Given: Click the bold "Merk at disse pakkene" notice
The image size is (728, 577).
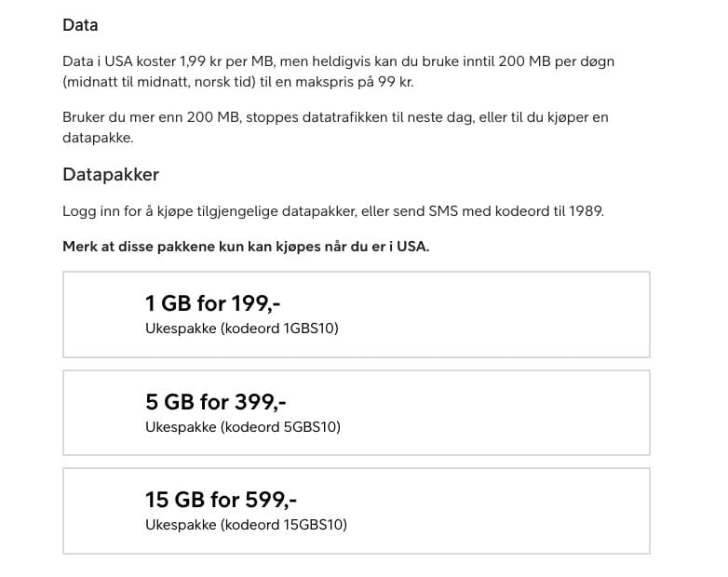Looking at the screenshot, I should click(246, 247).
